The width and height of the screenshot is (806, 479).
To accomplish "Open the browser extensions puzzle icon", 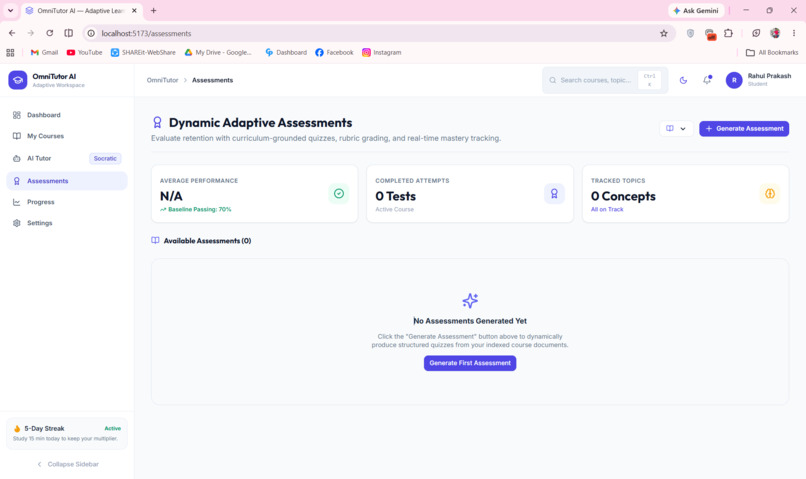I will click(x=728, y=33).
